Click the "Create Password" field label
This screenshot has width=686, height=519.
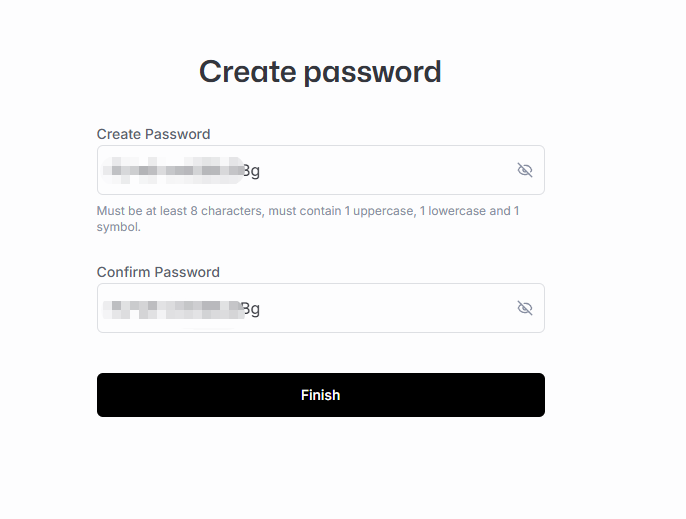(x=153, y=134)
